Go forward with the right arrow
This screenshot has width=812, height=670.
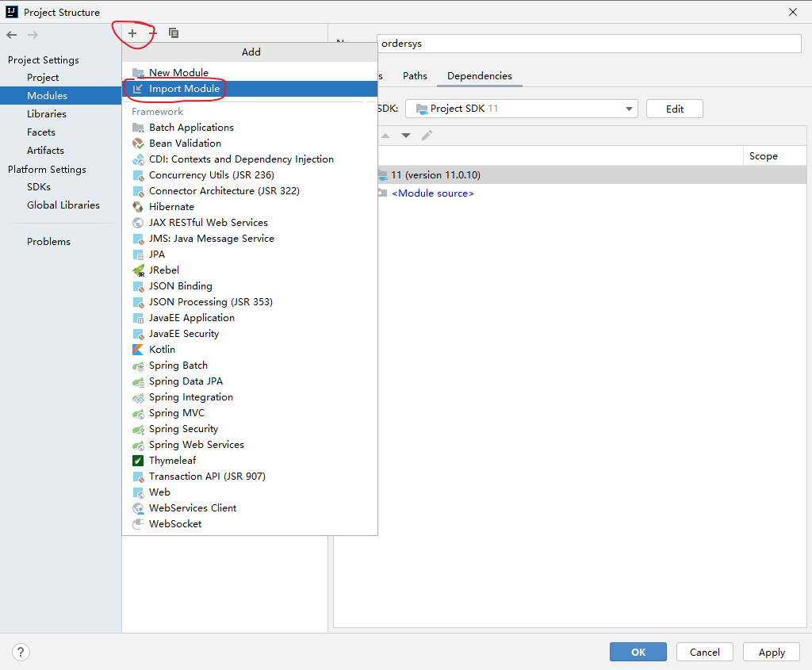[x=33, y=35]
